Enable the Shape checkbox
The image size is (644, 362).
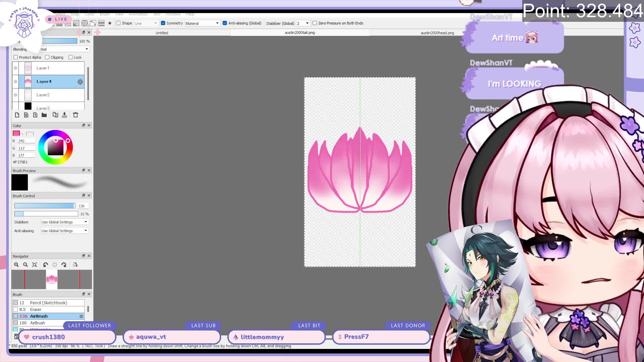click(118, 23)
